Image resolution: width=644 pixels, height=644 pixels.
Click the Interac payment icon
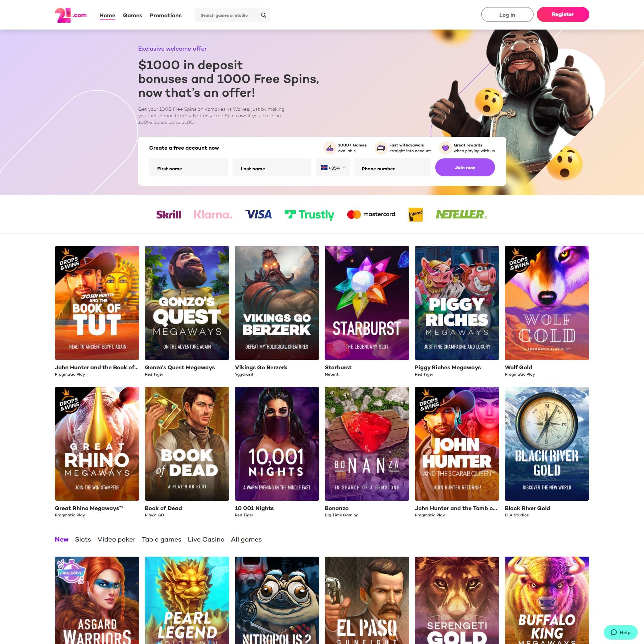point(415,214)
